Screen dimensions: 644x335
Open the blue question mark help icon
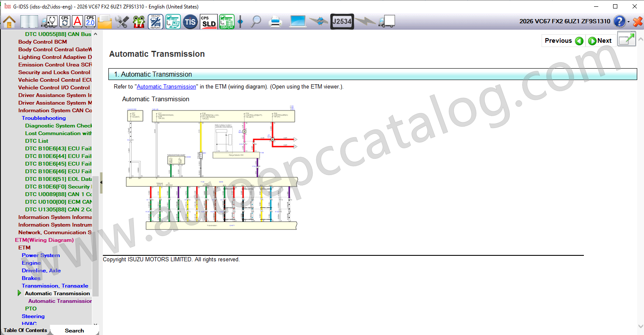click(x=619, y=22)
